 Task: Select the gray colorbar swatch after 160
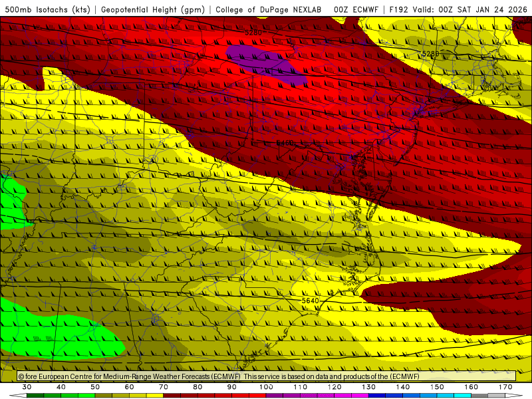pyautogui.click(x=479, y=396)
